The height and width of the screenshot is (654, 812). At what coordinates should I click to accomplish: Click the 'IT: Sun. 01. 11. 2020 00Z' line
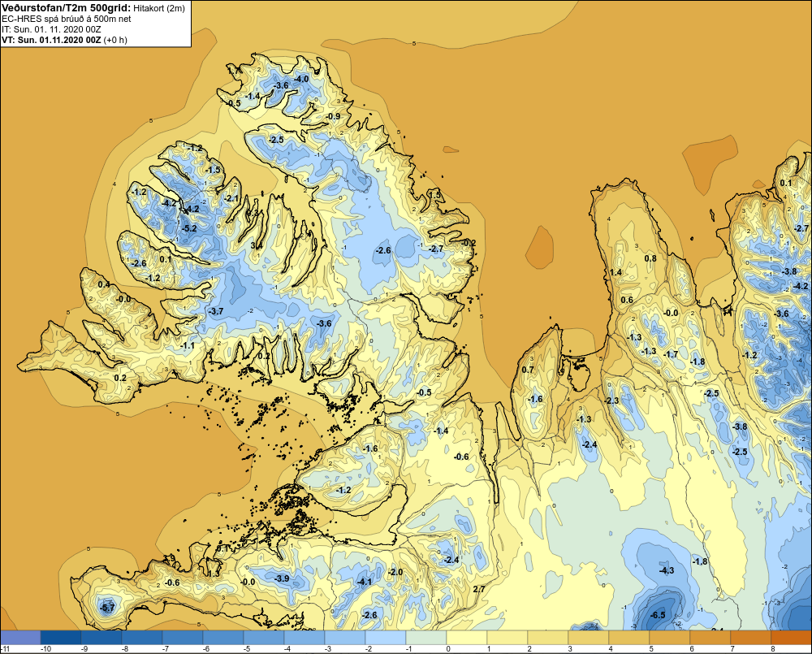point(51,29)
